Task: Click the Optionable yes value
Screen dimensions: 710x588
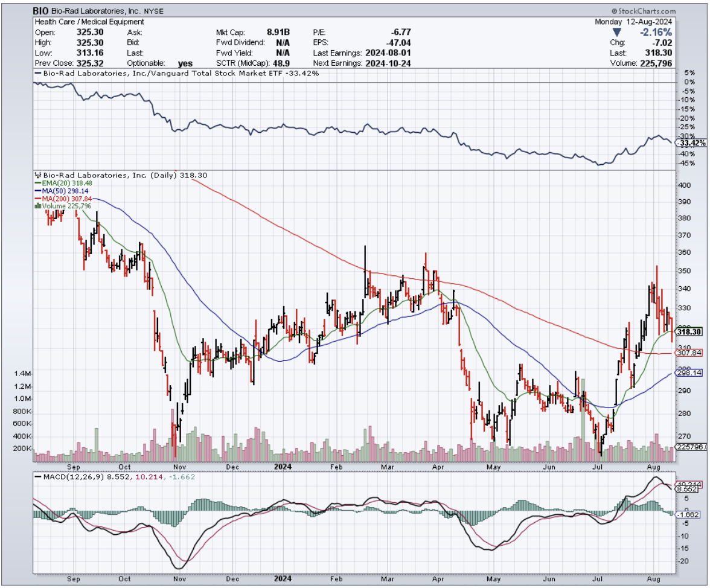Action: coord(185,63)
